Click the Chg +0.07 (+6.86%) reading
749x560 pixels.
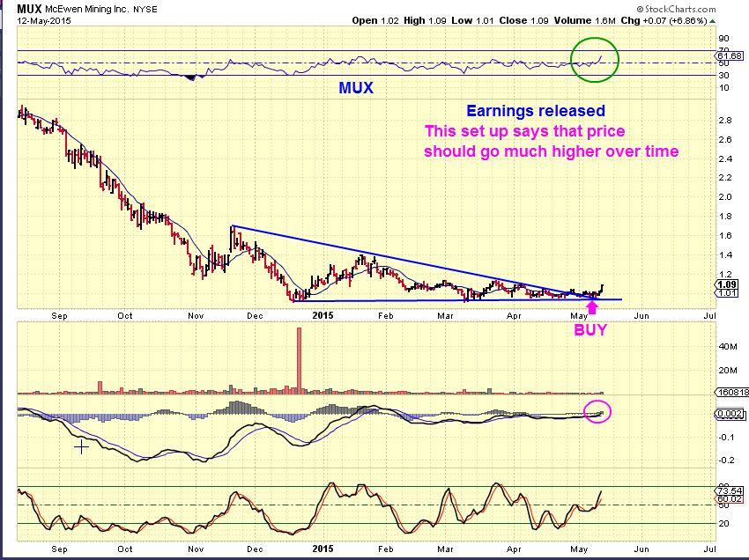coord(664,20)
